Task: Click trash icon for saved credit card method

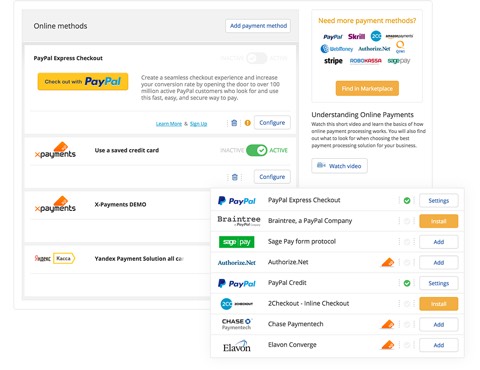Action: coord(234,177)
